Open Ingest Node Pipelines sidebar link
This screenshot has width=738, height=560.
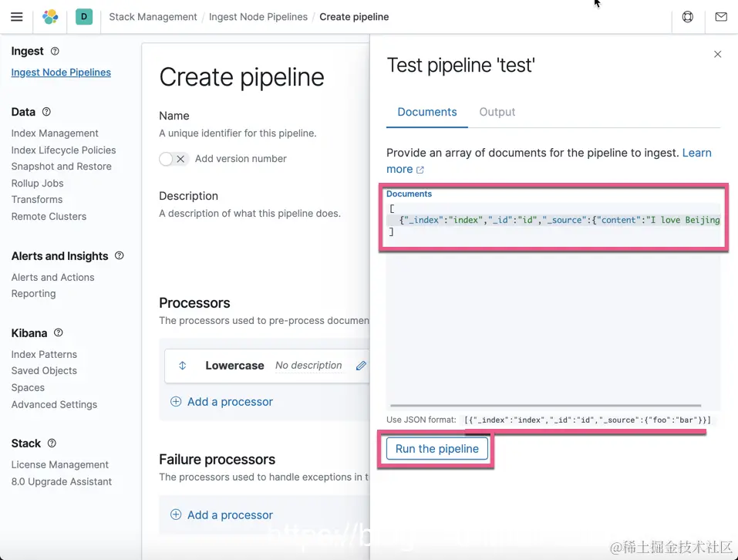[x=61, y=73]
